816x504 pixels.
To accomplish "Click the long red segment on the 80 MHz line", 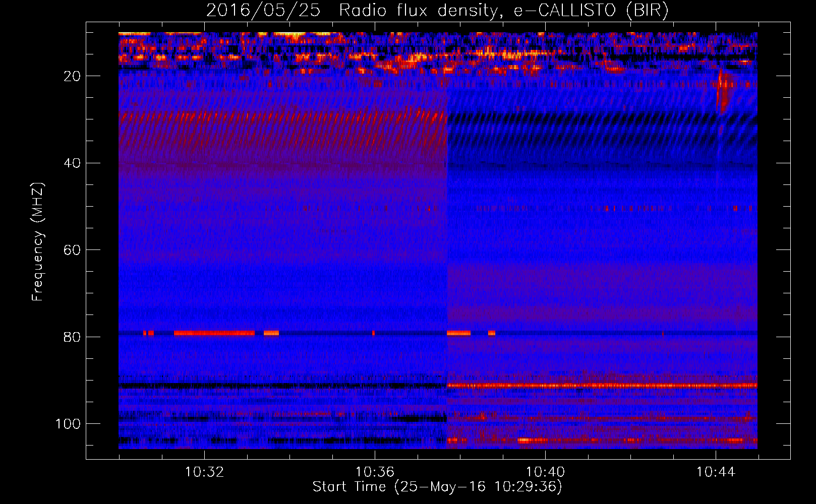I will point(214,333).
